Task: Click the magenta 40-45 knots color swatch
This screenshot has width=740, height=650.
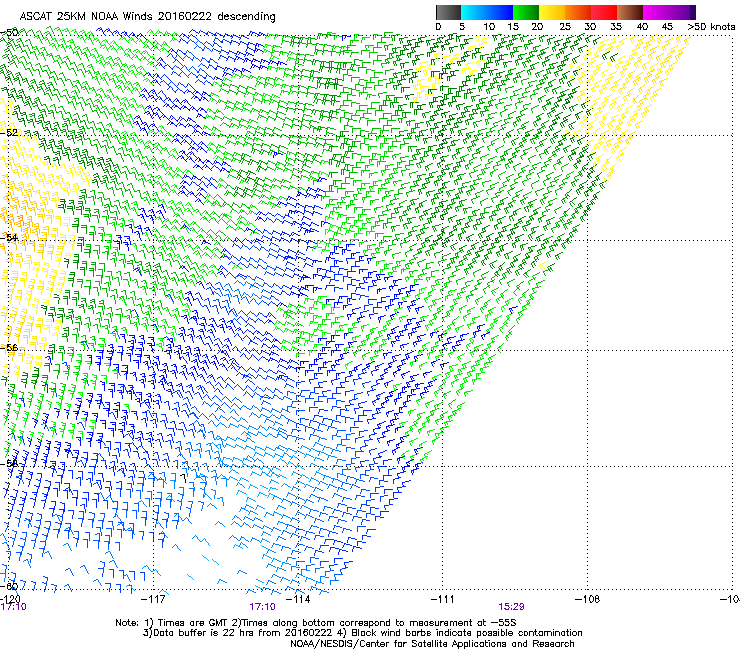Action: pos(656,12)
